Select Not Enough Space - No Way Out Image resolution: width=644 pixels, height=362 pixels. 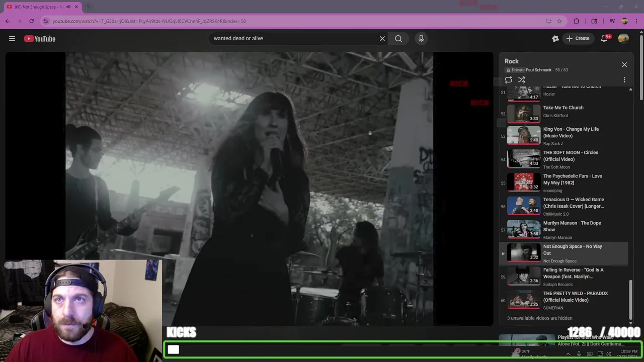pos(563,253)
